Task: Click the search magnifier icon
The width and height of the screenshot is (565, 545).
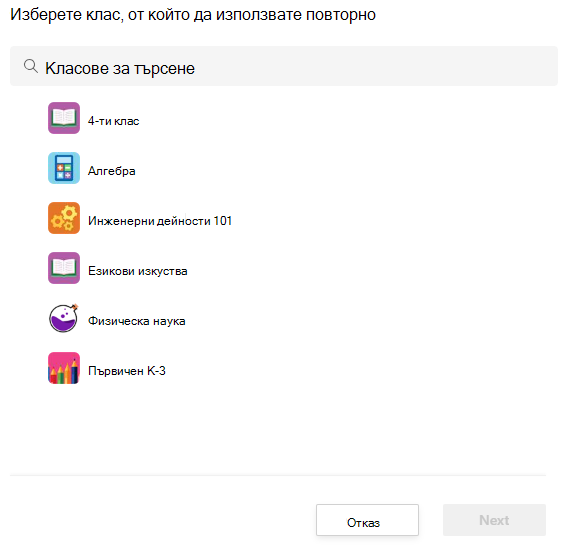Action: [31, 66]
